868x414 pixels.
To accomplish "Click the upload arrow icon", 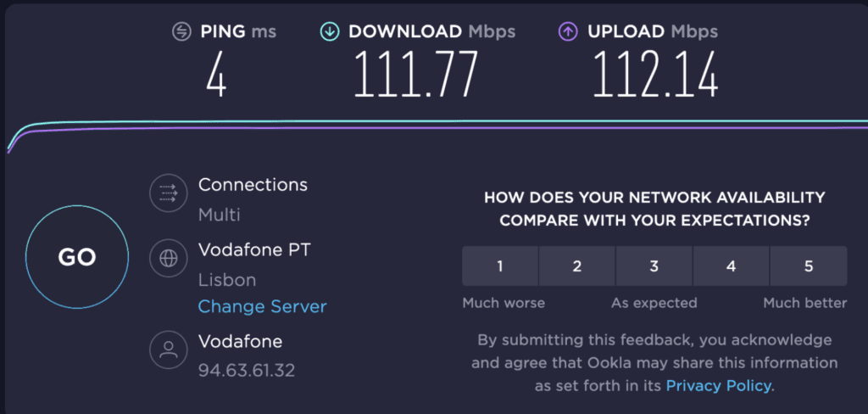I will point(566,32).
